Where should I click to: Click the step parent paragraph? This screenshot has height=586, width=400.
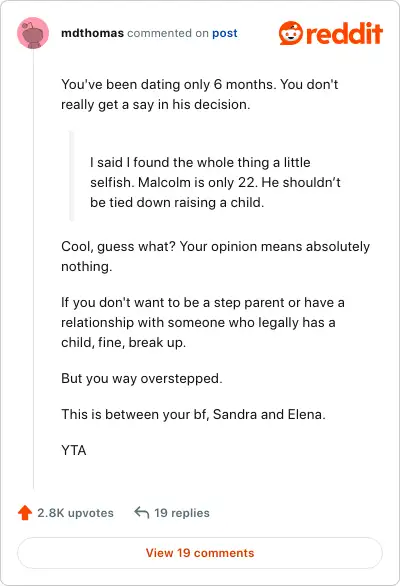(203, 322)
